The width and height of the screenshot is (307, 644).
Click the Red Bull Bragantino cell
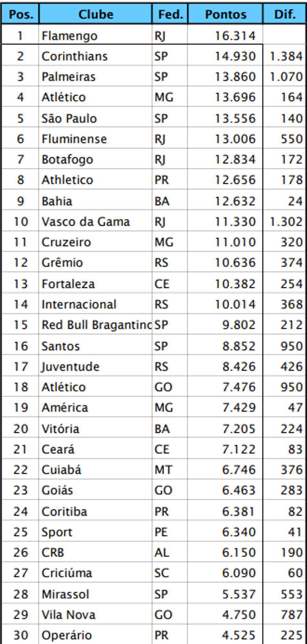[x=95, y=325]
